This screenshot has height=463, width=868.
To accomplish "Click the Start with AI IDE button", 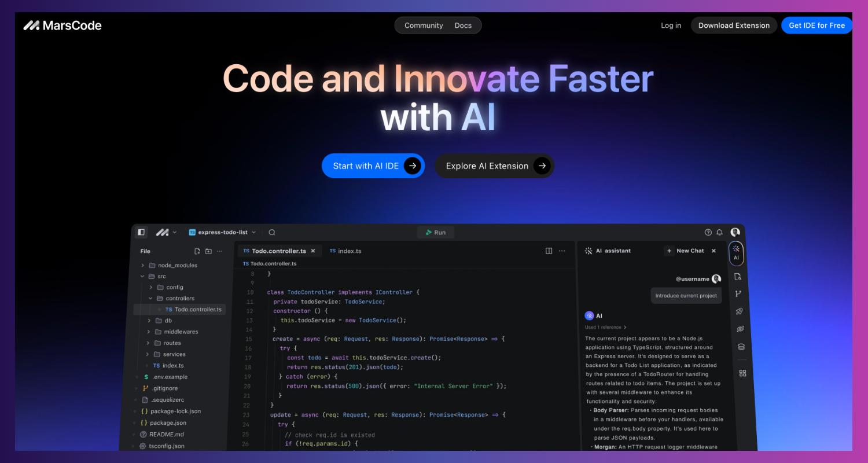I will [x=373, y=166].
